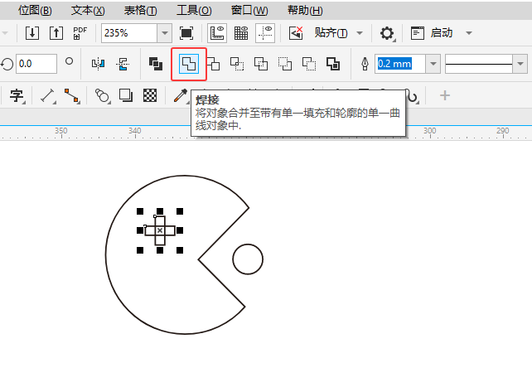Click the 235% zoom level field

[x=129, y=33]
